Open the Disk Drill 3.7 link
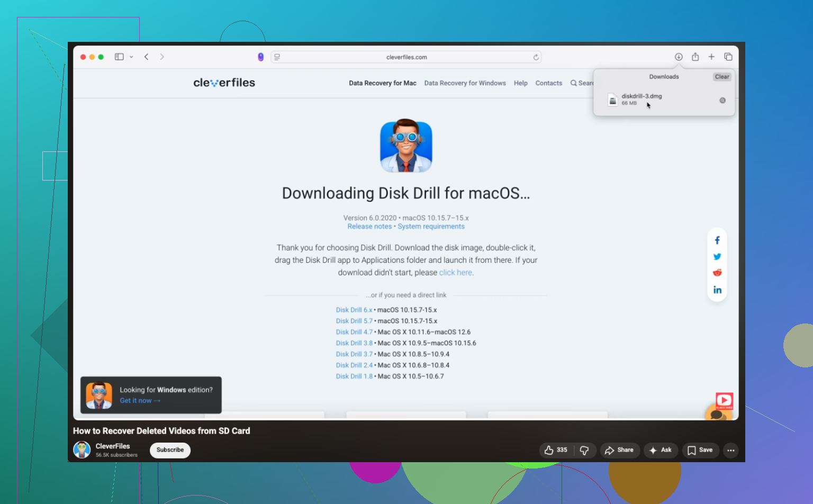 point(354,355)
